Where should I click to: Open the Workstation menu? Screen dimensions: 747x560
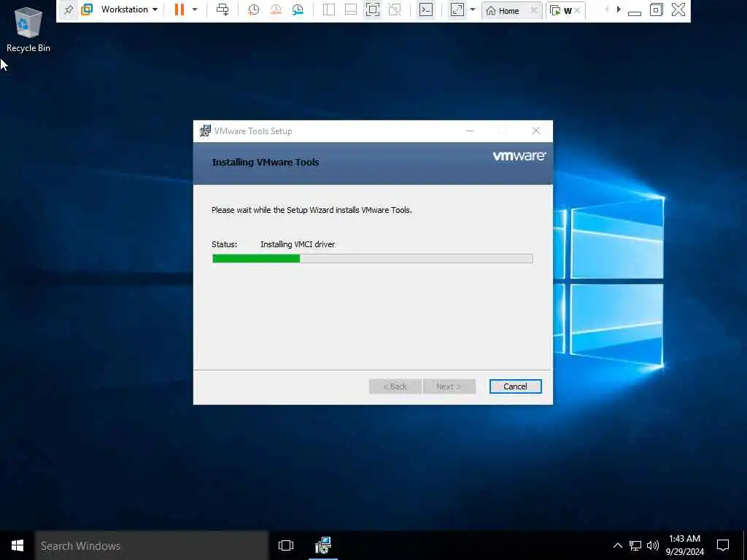129,9
